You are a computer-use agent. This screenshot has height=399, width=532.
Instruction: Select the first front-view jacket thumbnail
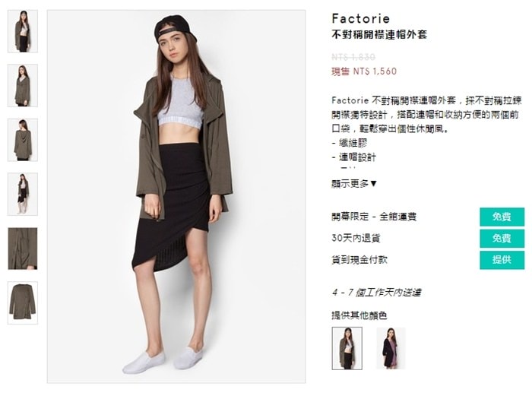(23, 31)
